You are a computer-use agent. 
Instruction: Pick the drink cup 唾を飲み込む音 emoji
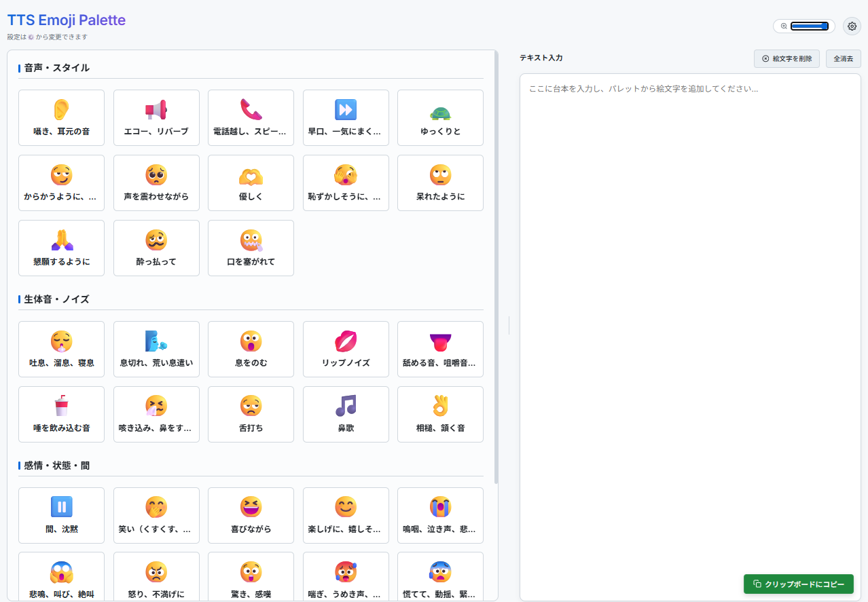tap(61, 414)
